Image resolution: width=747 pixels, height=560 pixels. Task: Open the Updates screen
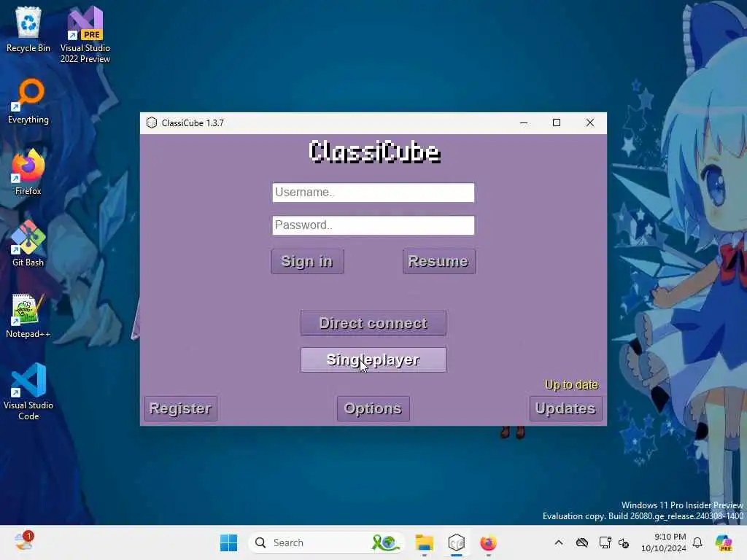click(x=565, y=408)
